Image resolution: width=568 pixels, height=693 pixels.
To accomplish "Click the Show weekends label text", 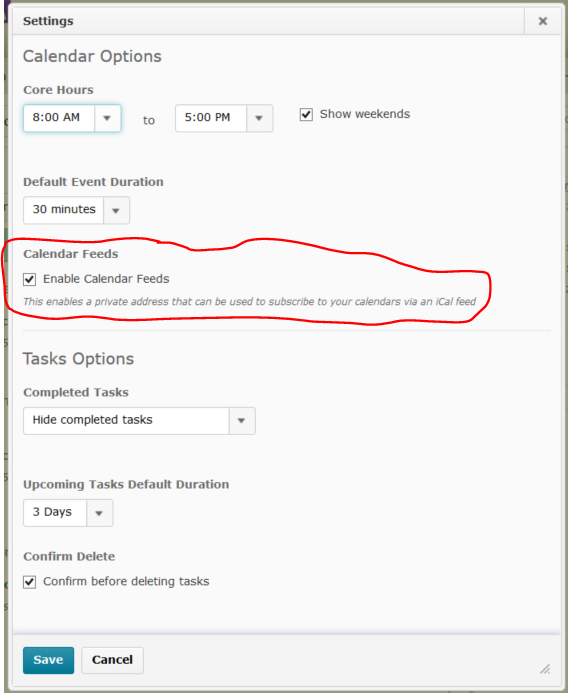I will [365, 114].
